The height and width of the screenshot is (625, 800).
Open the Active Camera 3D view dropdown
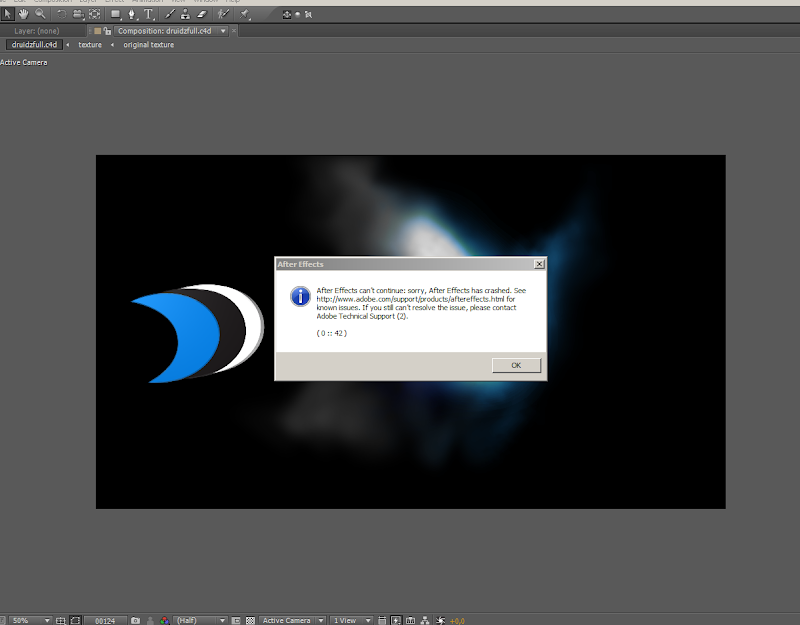pyautogui.click(x=292, y=620)
